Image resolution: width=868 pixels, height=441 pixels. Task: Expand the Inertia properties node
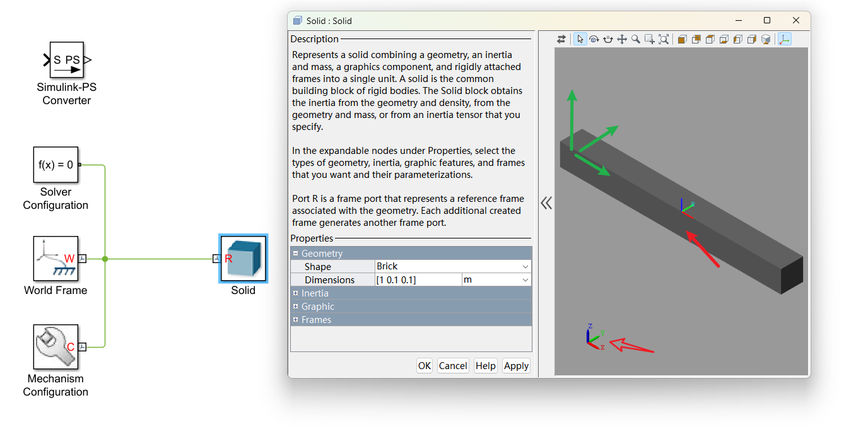point(295,293)
